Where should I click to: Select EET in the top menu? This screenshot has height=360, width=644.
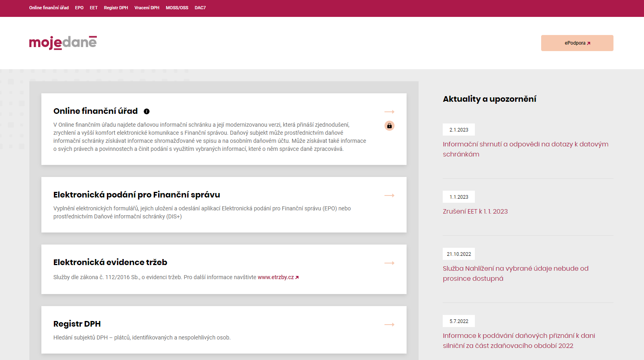click(x=94, y=8)
